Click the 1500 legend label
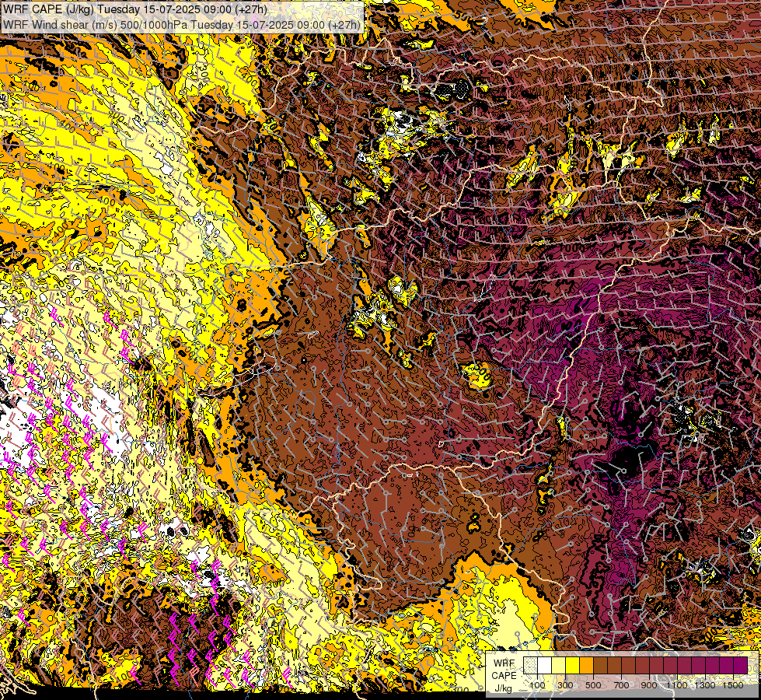 coord(733,685)
